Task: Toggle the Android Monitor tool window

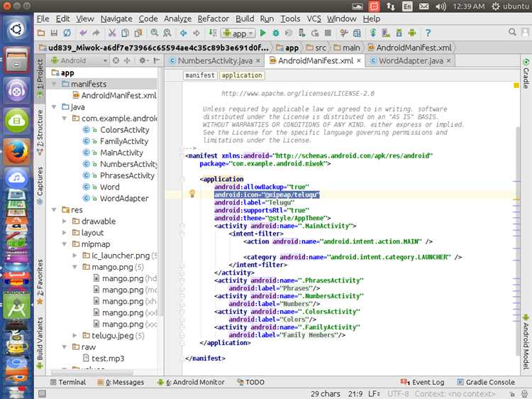Action: 195,382
